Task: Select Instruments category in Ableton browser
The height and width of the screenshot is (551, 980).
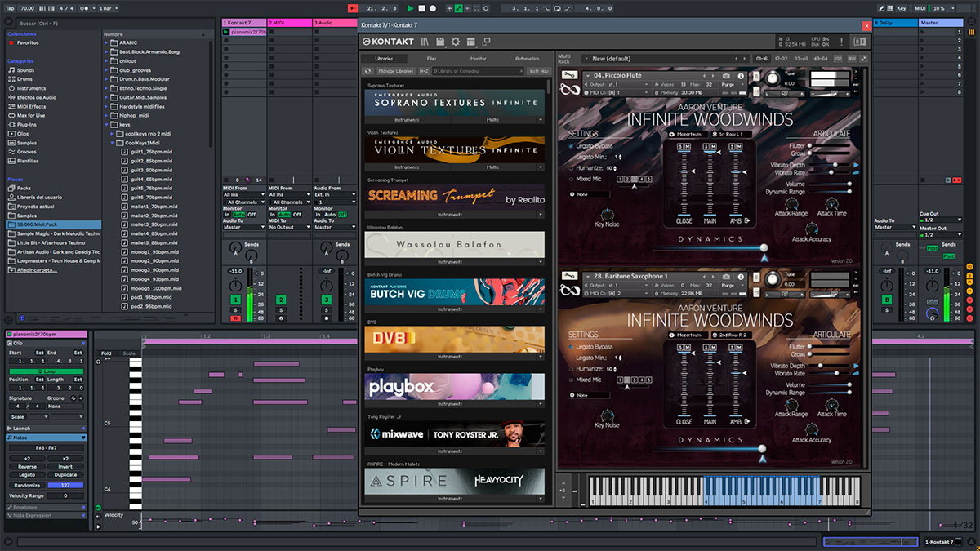Action: tap(31, 88)
